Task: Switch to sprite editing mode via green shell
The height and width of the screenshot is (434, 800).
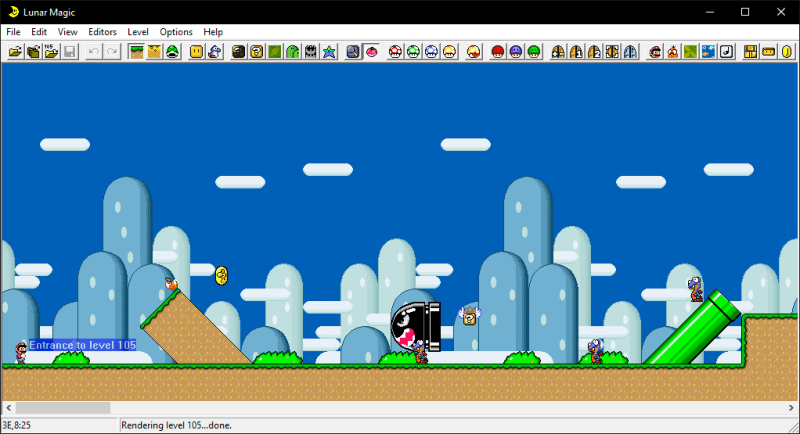Action: 172,52
